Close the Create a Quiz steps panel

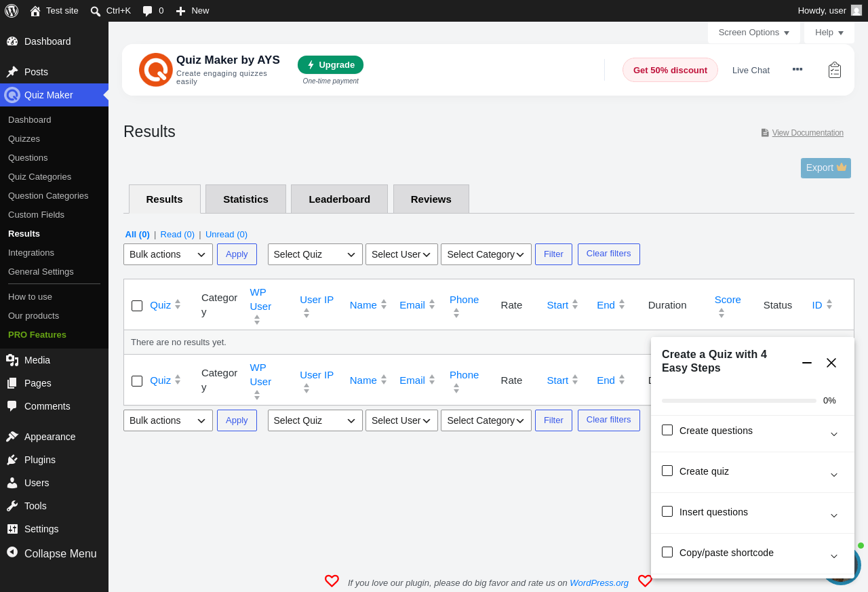tap(831, 363)
